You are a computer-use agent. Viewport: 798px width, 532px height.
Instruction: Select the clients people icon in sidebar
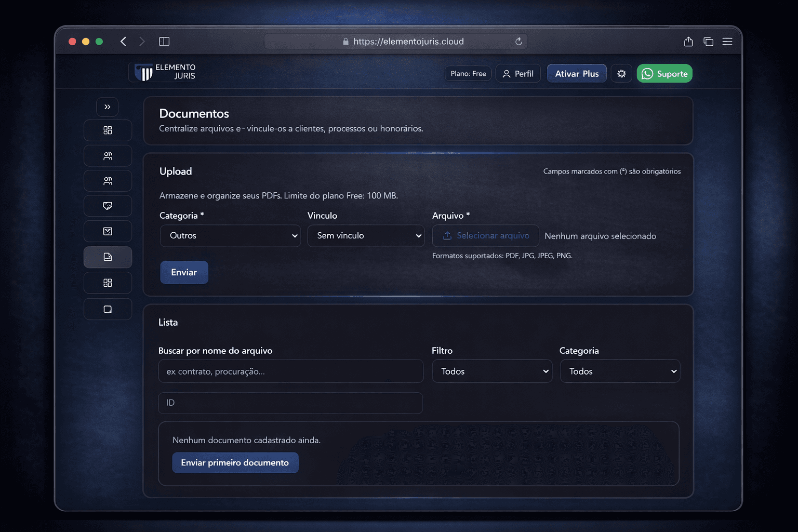tap(108, 155)
